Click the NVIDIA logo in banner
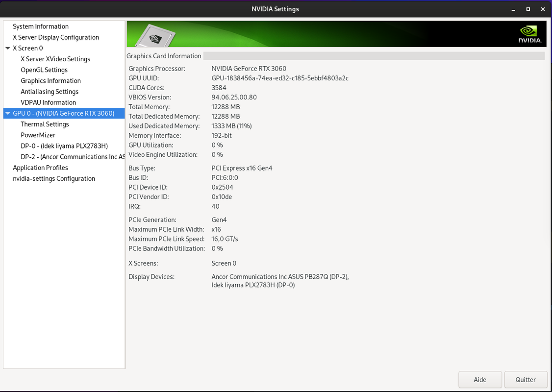Image resolution: width=552 pixels, height=392 pixels. click(529, 34)
